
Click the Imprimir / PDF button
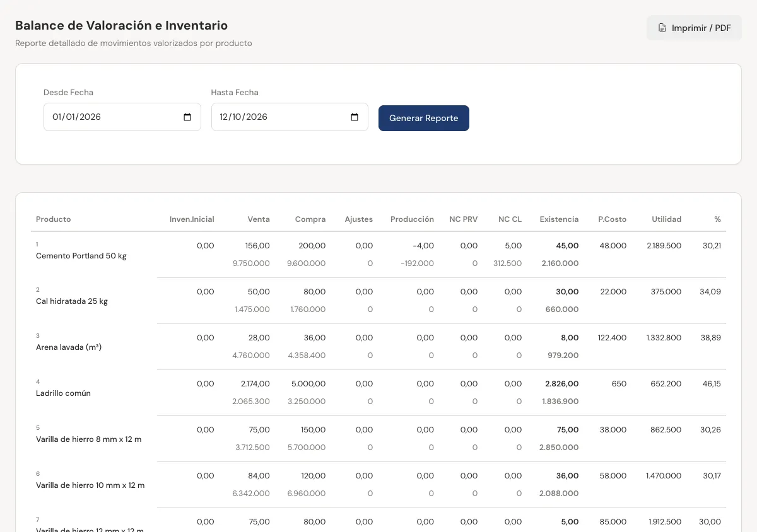click(x=694, y=28)
